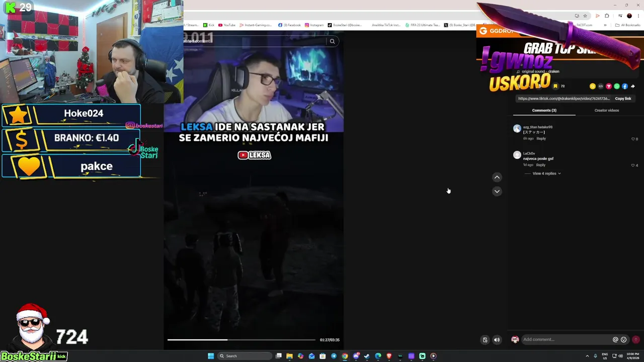644x362 pixels.
Task: Open the emoji picker in comment box
Action: click(x=624, y=339)
